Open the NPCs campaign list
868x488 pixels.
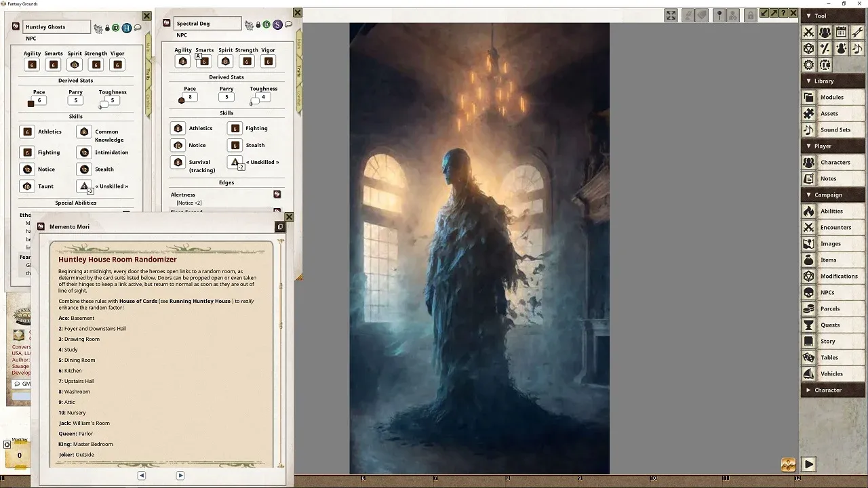coord(833,292)
